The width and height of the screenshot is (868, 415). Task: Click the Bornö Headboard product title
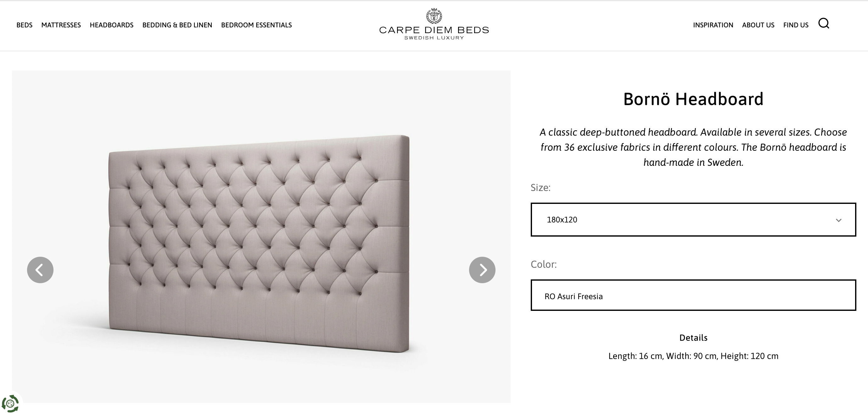[693, 99]
